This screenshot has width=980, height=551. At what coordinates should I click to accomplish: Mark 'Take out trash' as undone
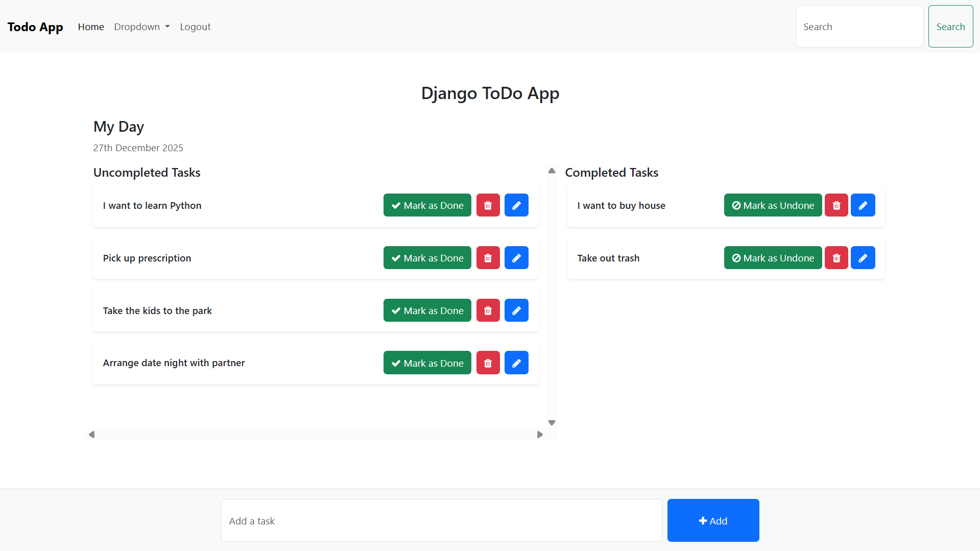click(x=773, y=257)
